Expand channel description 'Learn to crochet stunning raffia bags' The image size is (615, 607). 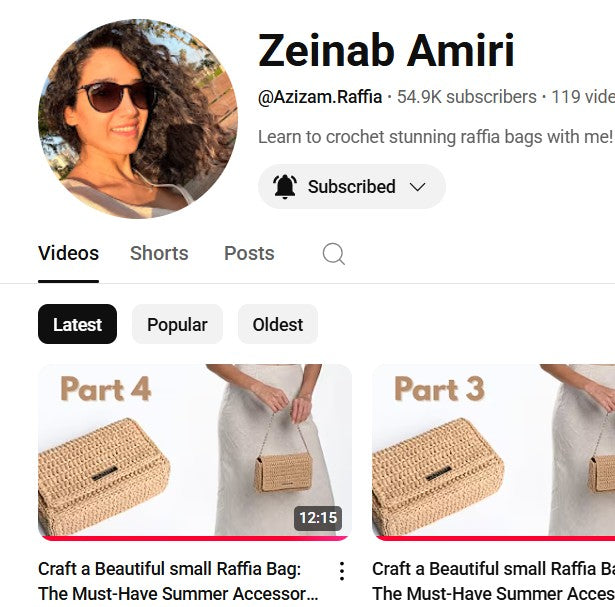(435, 137)
